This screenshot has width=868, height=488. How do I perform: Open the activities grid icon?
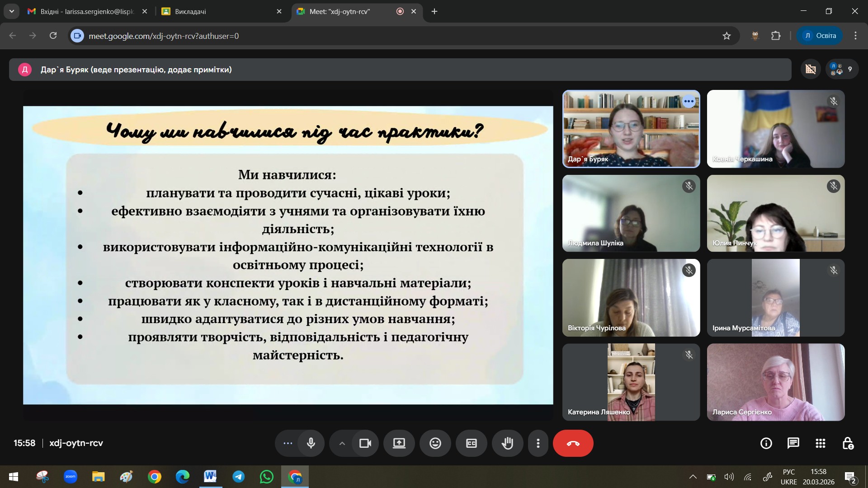point(821,443)
